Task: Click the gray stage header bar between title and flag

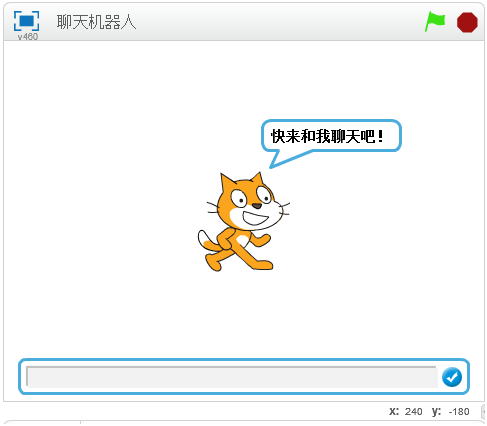Action: [280, 22]
